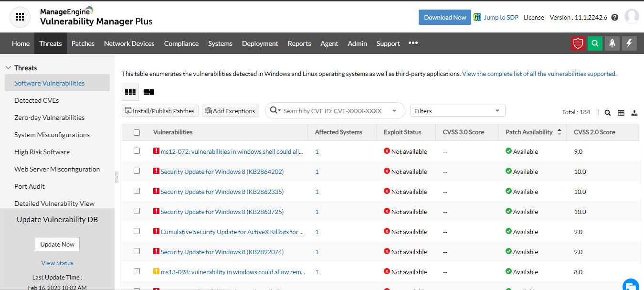Switch to the detailed list view icon
The width and height of the screenshot is (644, 290).
point(149,92)
